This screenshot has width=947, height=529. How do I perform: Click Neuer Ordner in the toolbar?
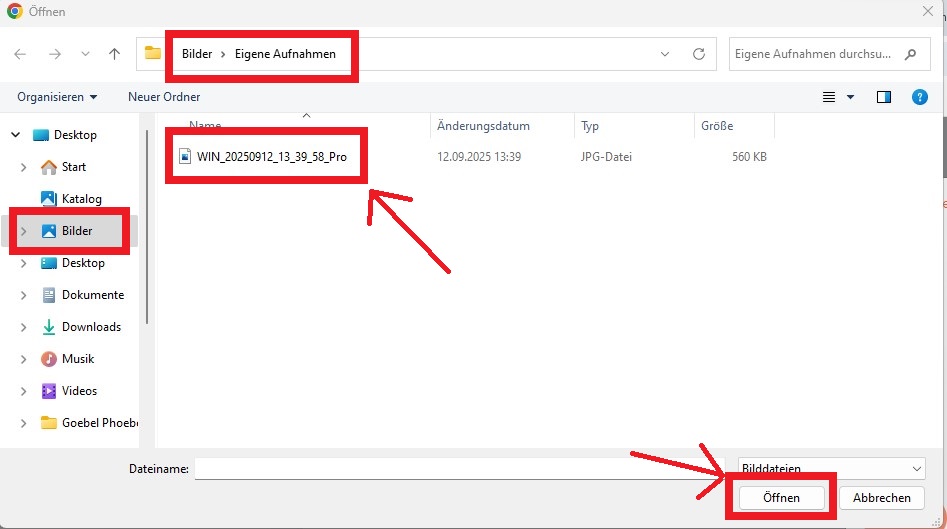pos(164,97)
